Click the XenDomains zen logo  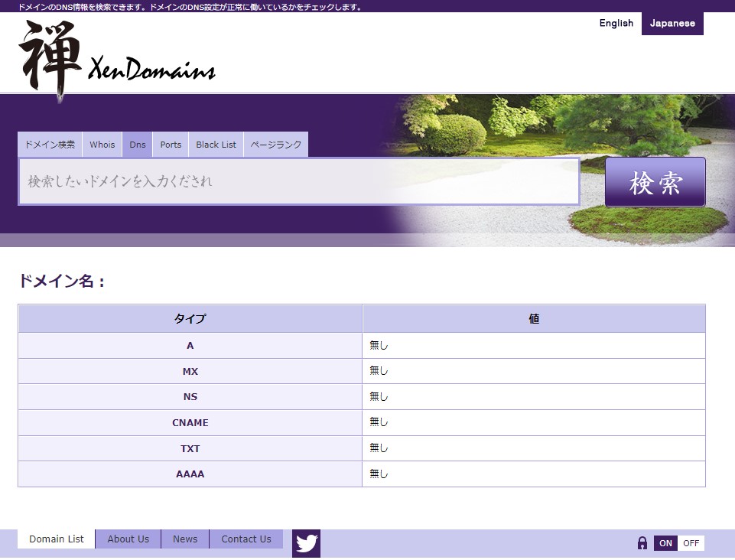pyautogui.click(x=117, y=60)
